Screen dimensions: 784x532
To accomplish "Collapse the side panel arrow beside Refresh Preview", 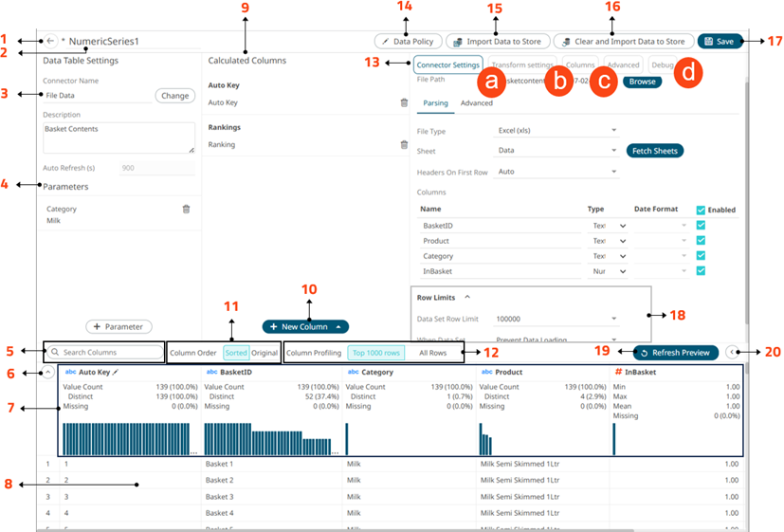I will pos(732,352).
